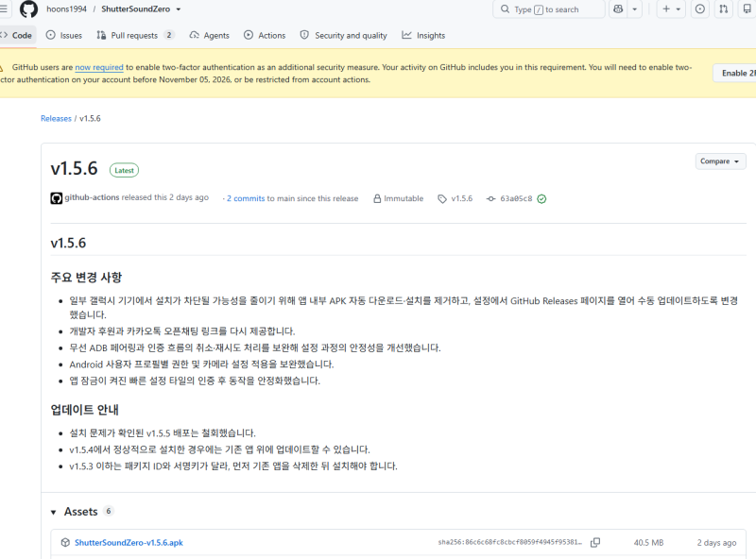
Task: Switch to the Code tab
Action: [x=17, y=35]
